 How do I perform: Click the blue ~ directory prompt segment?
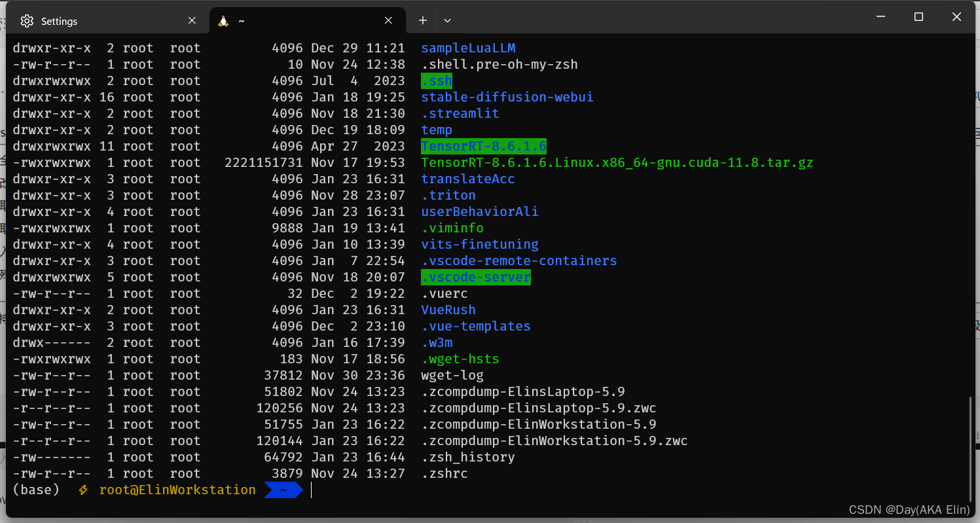(x=283, y=490)
